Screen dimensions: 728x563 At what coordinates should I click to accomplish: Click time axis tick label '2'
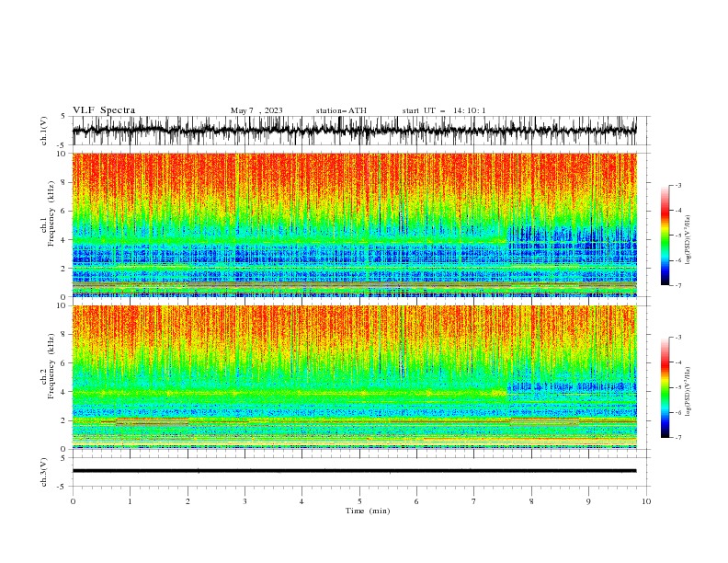[188, 501]
